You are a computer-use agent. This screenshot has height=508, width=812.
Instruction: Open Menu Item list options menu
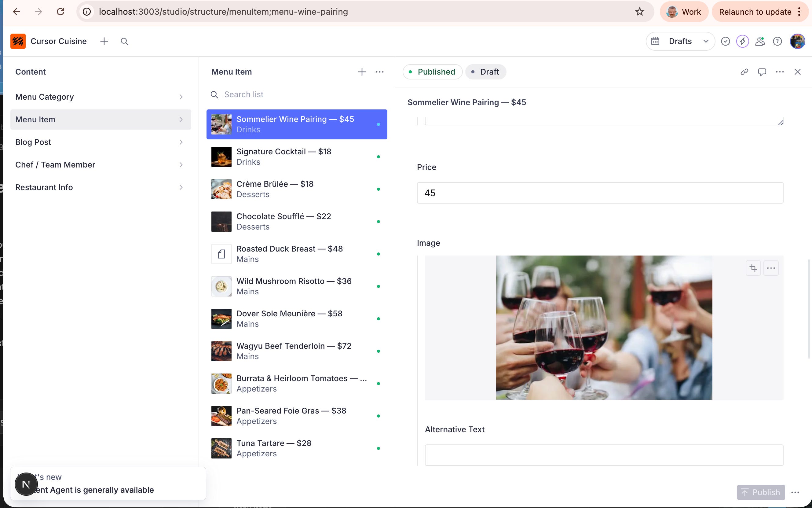tap(379, 72)
